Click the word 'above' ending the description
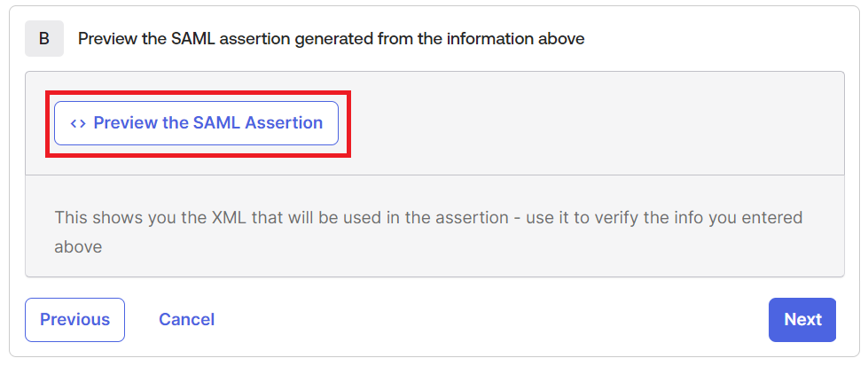Image resolution: width=868 pixels, height=366 pixels. coord(78,246)
